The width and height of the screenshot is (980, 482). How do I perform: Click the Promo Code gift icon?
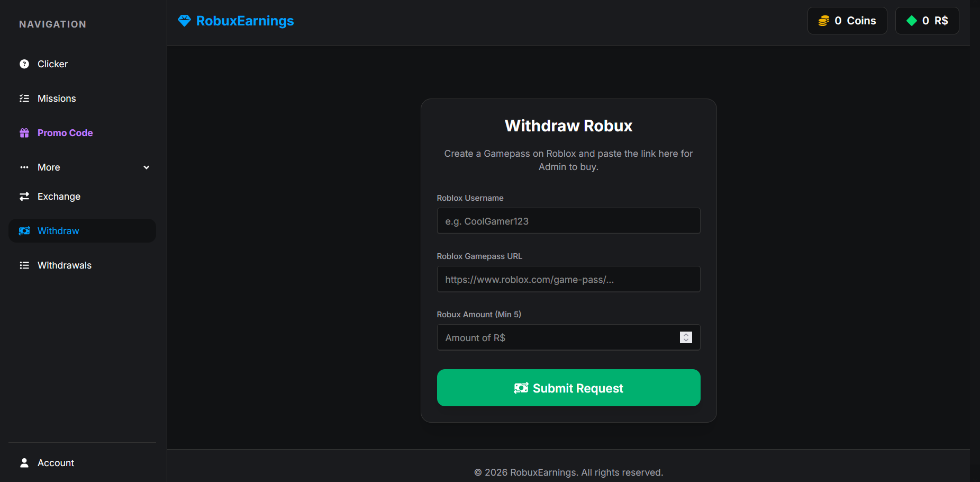tap(24, 133)
